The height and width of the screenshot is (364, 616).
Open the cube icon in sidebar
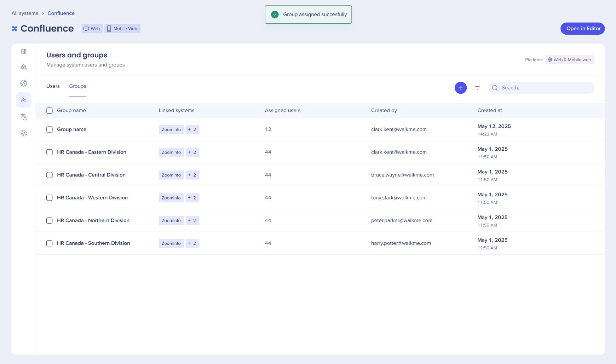[x=24, y=67]
